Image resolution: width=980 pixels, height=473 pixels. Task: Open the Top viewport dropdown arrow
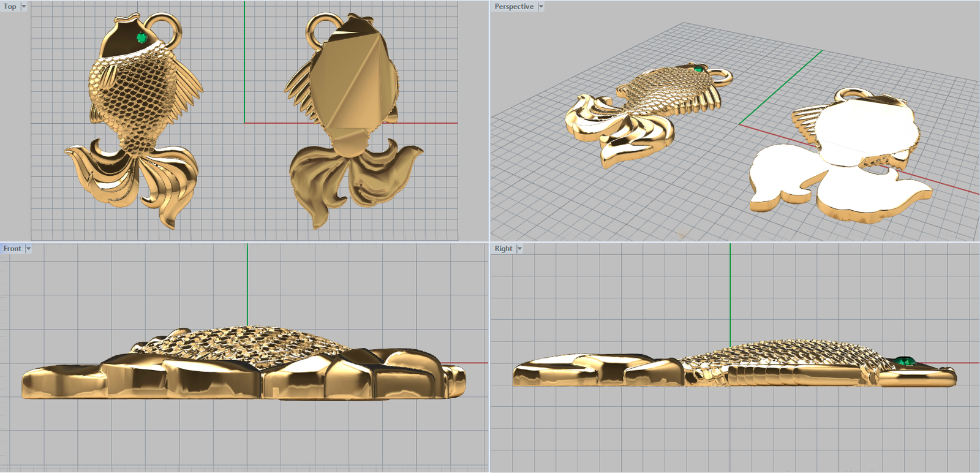tap(24, 7)
